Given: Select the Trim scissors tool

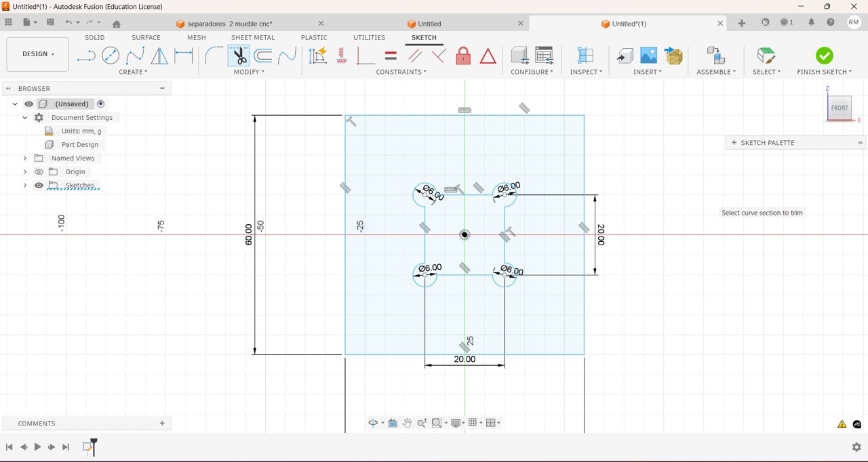Looking at the screenshot, I should 239,56.
